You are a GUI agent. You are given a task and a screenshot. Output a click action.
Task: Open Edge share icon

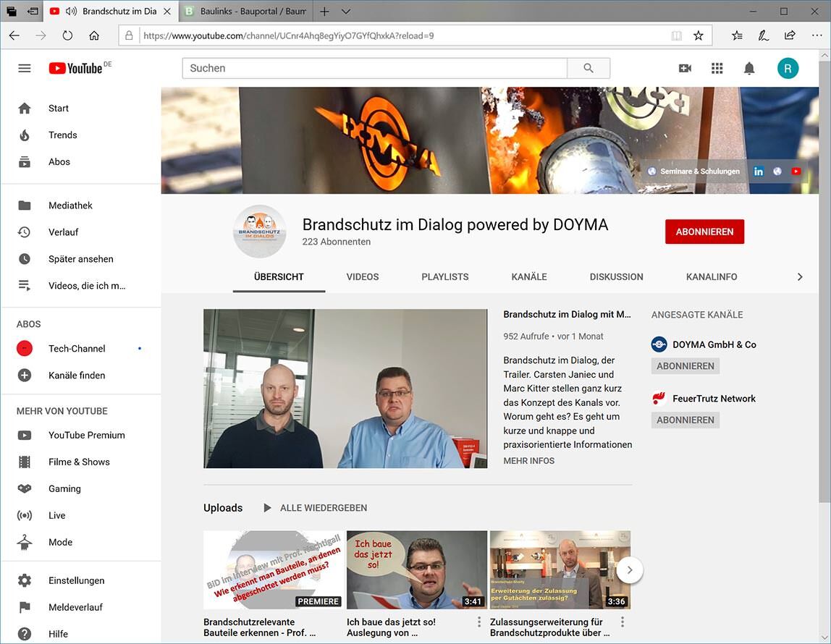tap(790, 35)
